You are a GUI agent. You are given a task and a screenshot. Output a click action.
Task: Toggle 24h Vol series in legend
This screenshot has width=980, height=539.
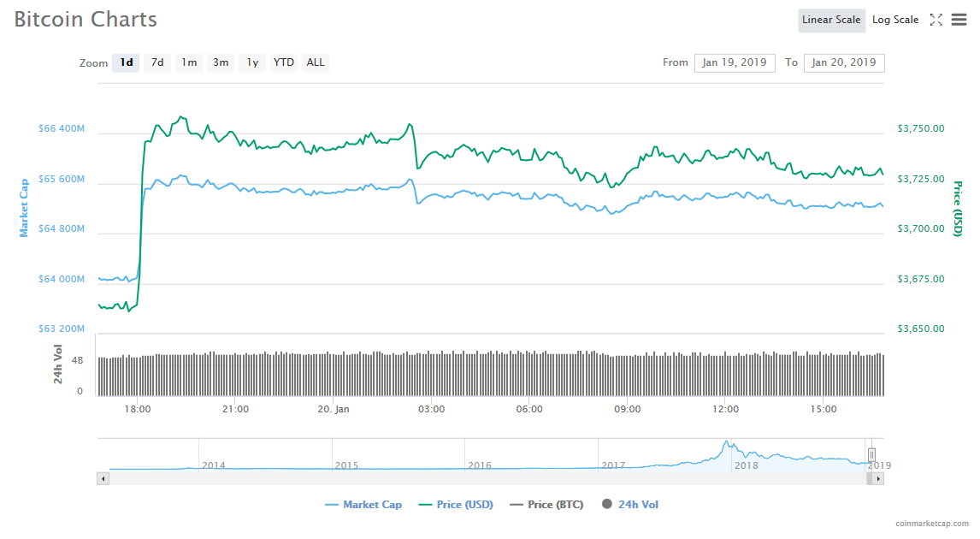[x=630, y=505]
